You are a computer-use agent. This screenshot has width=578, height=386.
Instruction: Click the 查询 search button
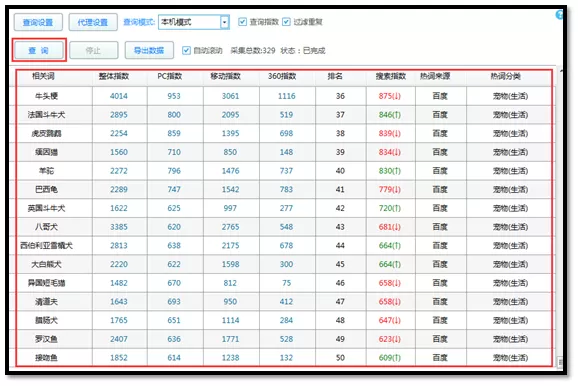click(x=39, y=50)
